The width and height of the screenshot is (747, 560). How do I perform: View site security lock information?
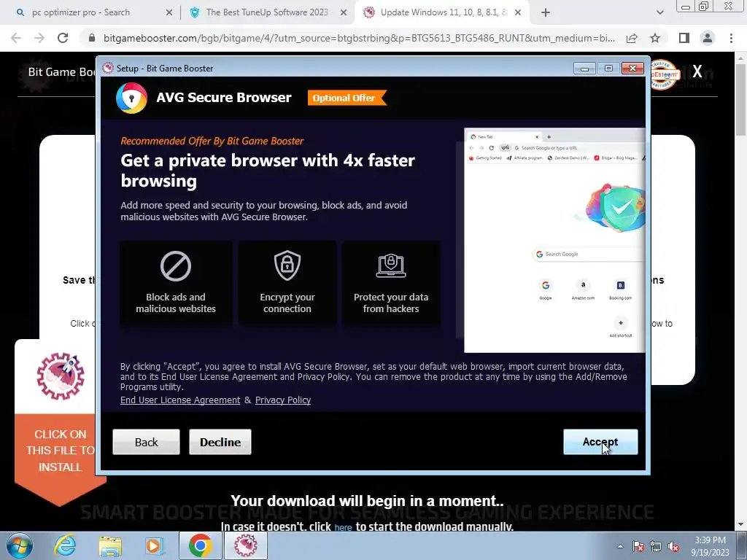(x=92, y=38)
